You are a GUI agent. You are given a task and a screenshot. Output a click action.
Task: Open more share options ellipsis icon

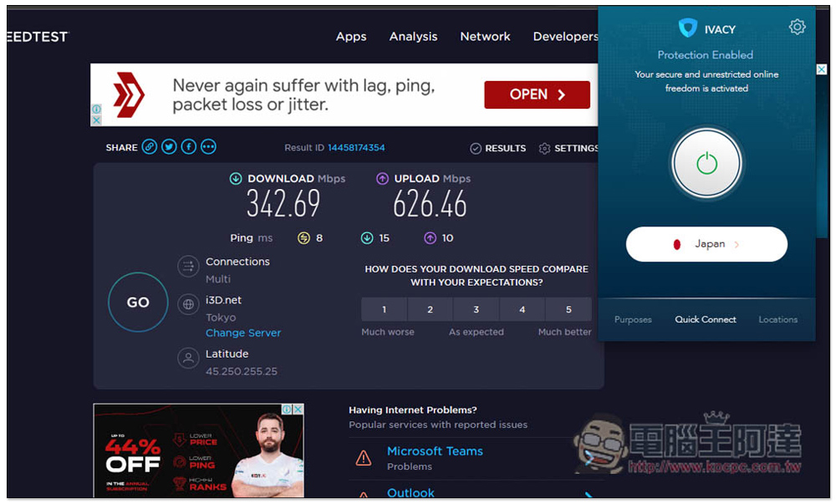coord(208,147)
